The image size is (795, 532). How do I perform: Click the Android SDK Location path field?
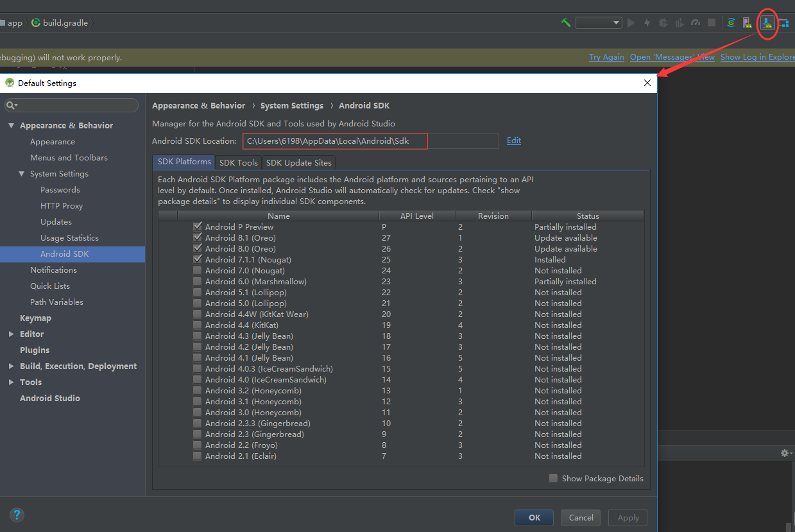[x=370, y=141]
